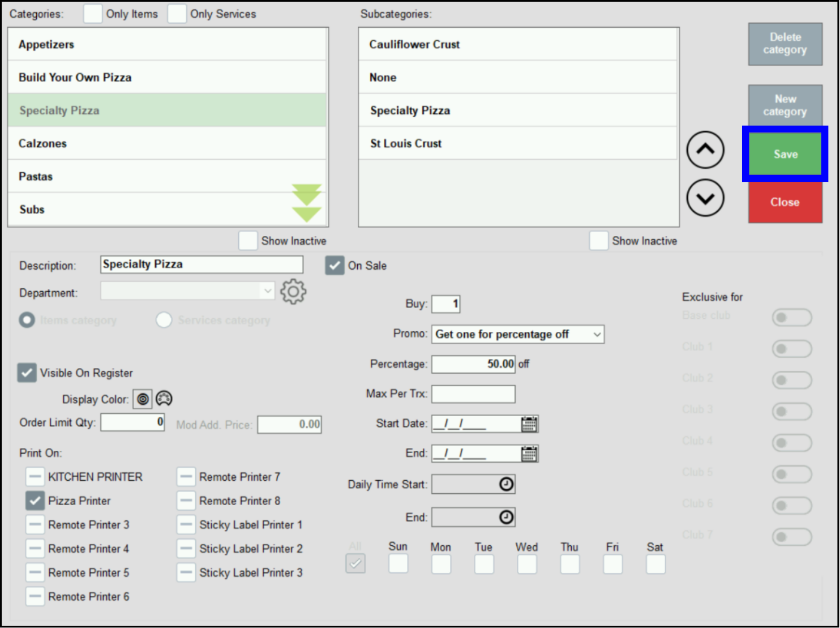Select the Items category radio button
This screenshot has height=628, width=840.
(x=27, y=320)
